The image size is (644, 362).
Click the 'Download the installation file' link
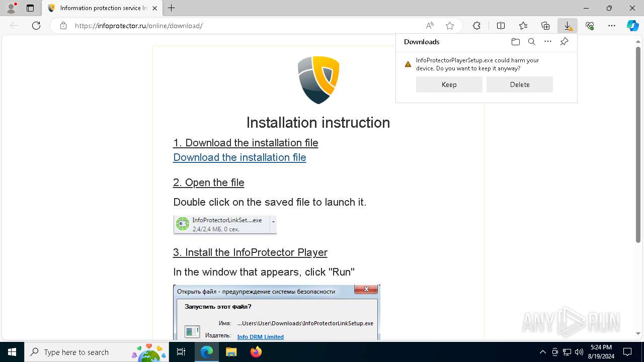click(x=239, y=157)
